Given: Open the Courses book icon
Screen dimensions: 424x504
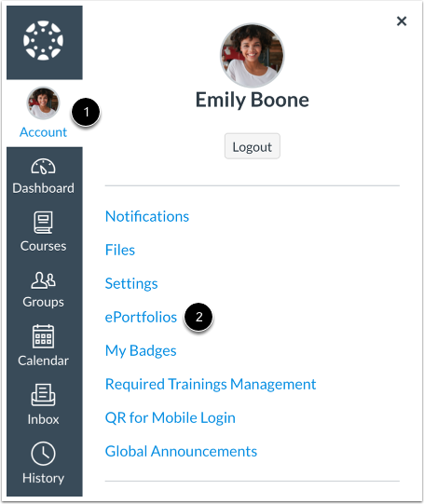Looking at the screenshot, I should 43,222.
